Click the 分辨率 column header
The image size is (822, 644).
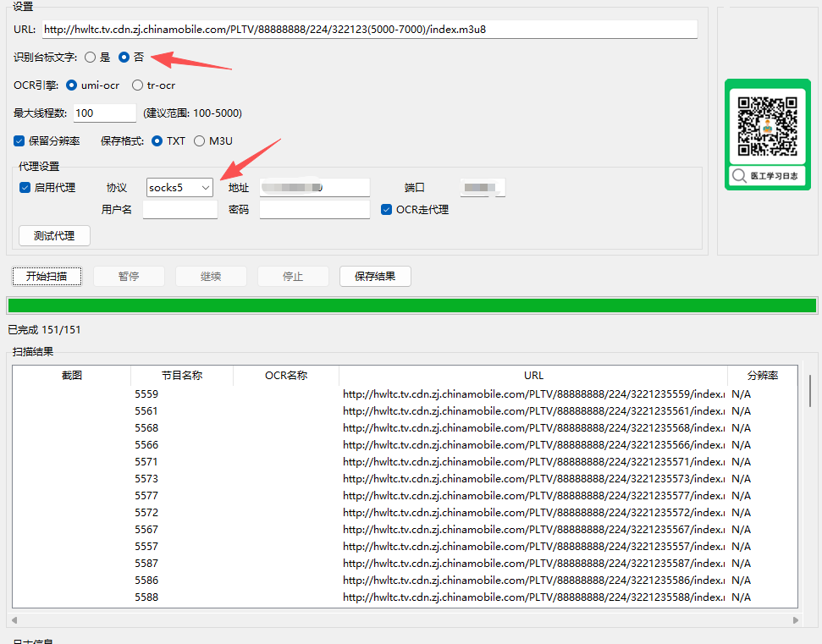761,376
